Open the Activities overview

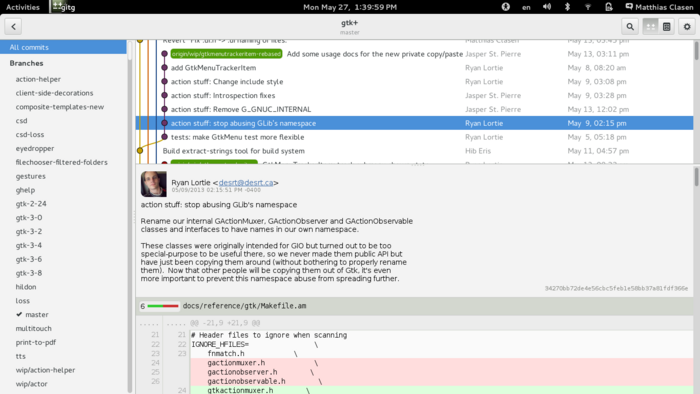pyautogui.click(x=23, y=7)
